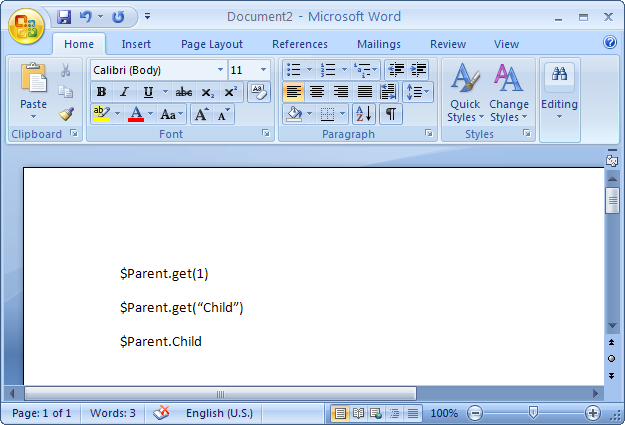
Task: Redo the last action
Action: [118, 17]
